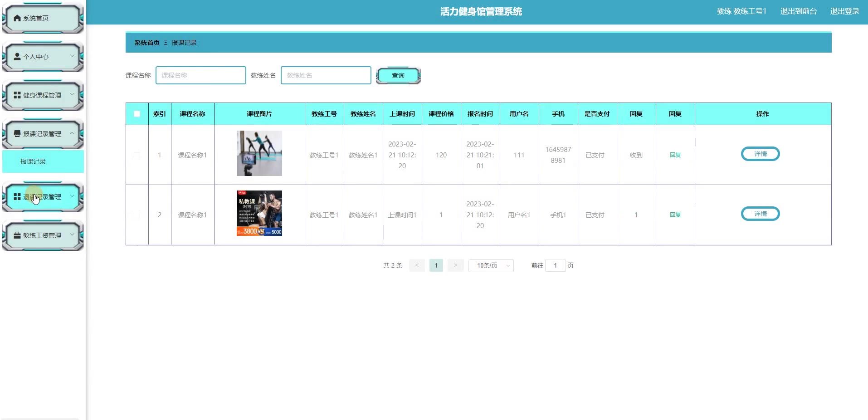Click the 111 username cell in row 1
868x420 pixels.
click(519, 155)
